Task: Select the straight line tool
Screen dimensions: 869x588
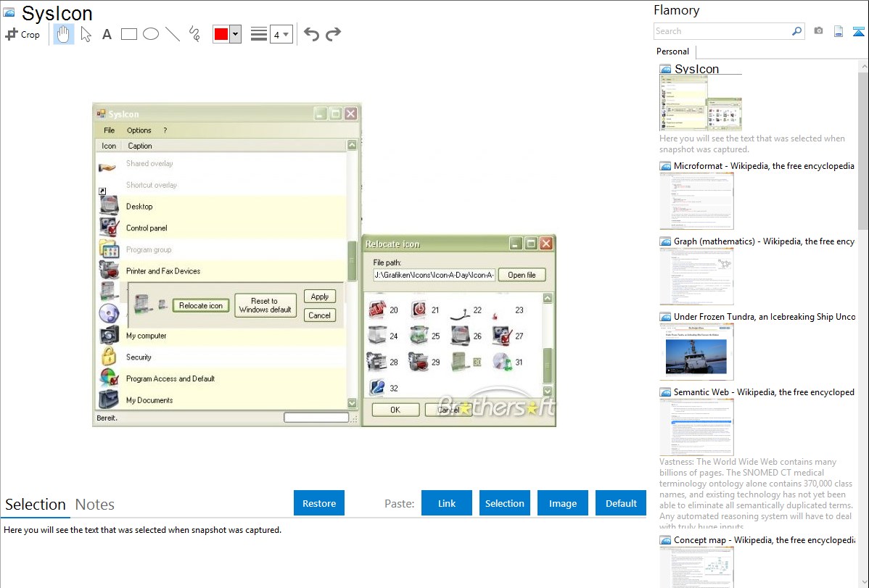Action: coord(173,34)
